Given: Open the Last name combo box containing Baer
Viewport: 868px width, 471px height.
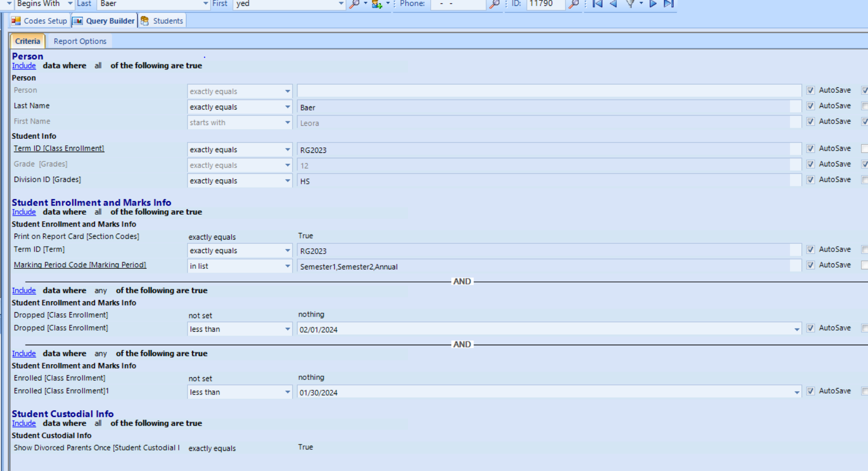Looking at the screenshot, I should point(153,4).
